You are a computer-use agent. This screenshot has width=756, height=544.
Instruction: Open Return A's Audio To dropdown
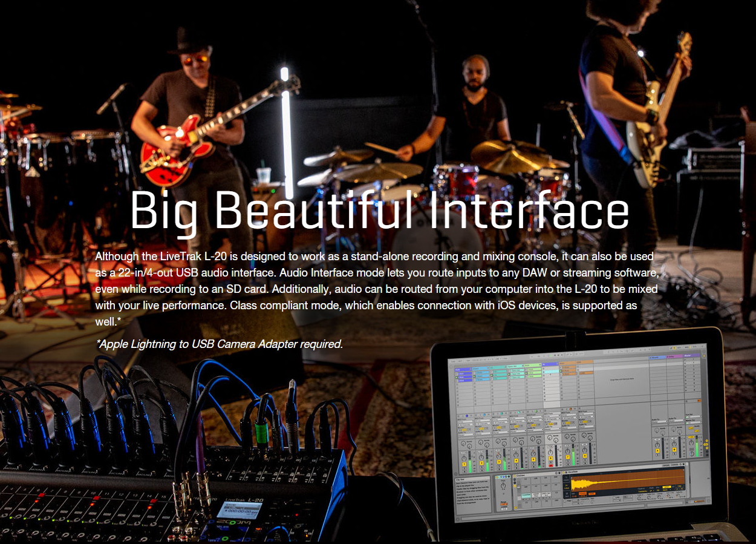tap(658, 420)
